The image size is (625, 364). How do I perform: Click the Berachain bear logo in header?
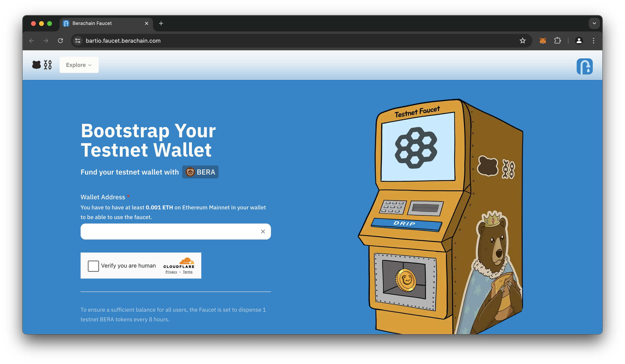[36, 65]
